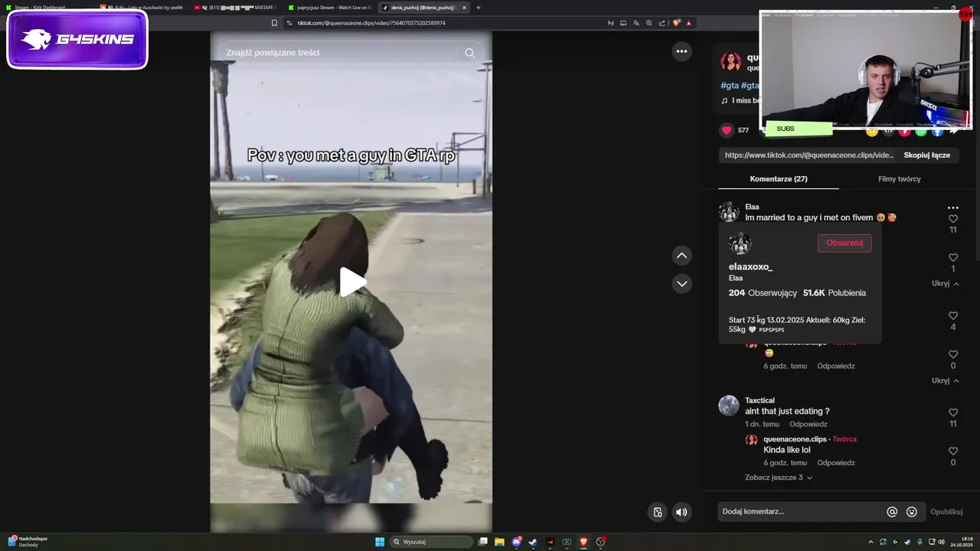Image resolution: width=980 pixels, height=551 pixels.
Task: Click 'Skopiuj łącze' to copy the video link
Action: pos(926,155)
